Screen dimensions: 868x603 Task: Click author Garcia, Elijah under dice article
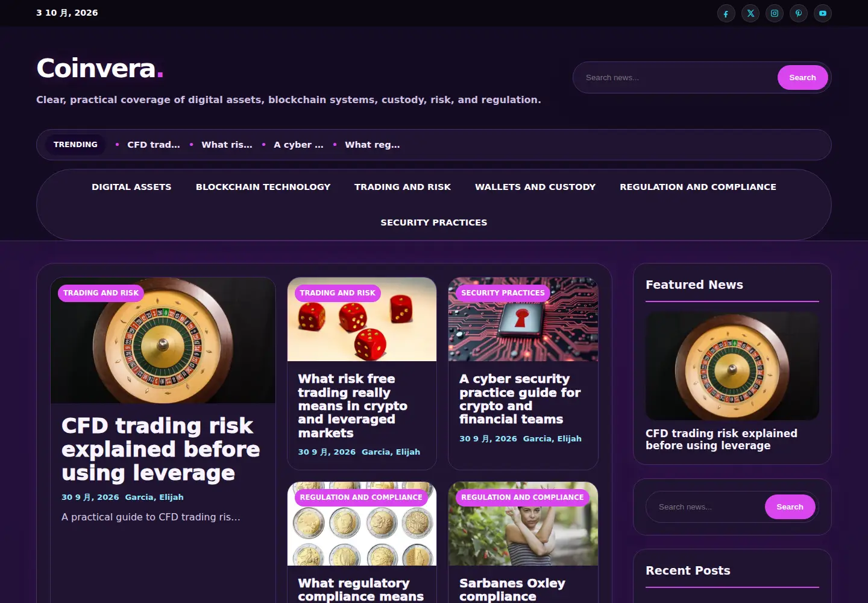click(x=391, y=452)
